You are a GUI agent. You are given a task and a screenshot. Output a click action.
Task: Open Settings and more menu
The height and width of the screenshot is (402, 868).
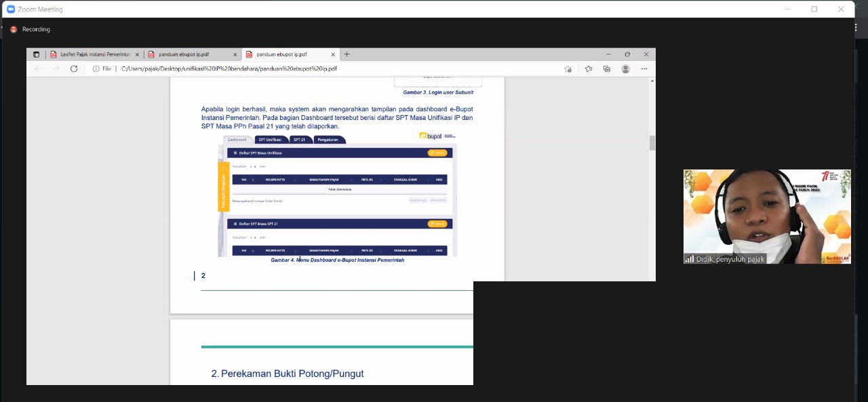pos(644,68)
